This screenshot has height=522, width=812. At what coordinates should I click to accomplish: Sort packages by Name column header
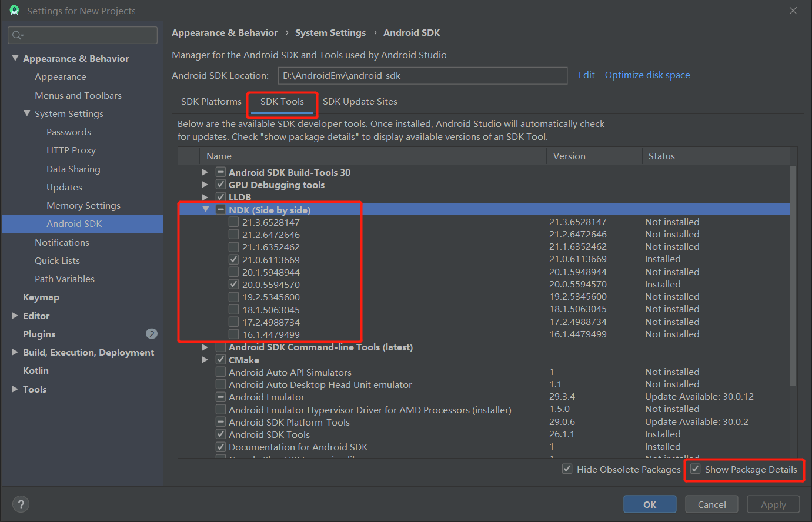point(373,156)
